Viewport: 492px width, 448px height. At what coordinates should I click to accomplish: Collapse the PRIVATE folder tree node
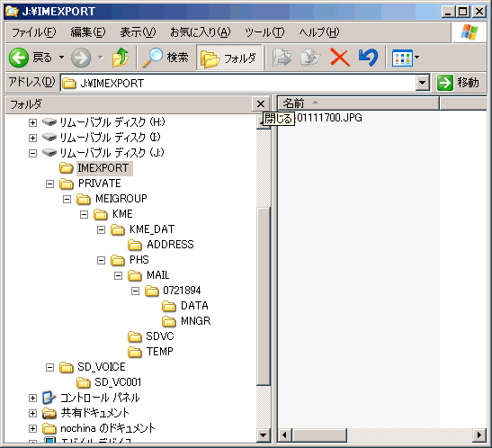[49, 184]
